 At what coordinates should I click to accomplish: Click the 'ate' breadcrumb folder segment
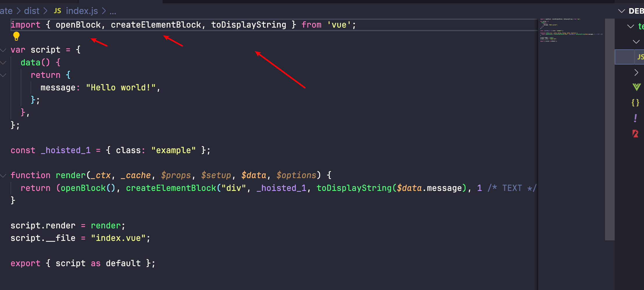[6, 11]
